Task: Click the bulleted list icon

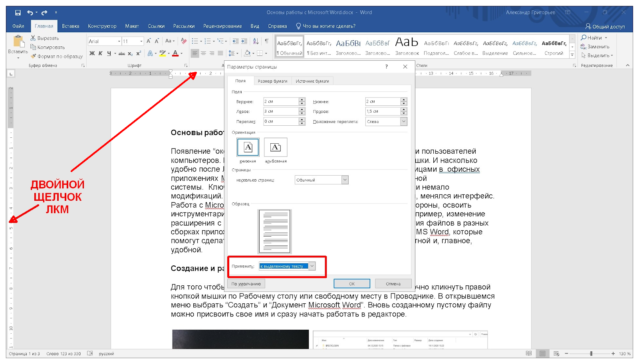Action: click(194, 41)
